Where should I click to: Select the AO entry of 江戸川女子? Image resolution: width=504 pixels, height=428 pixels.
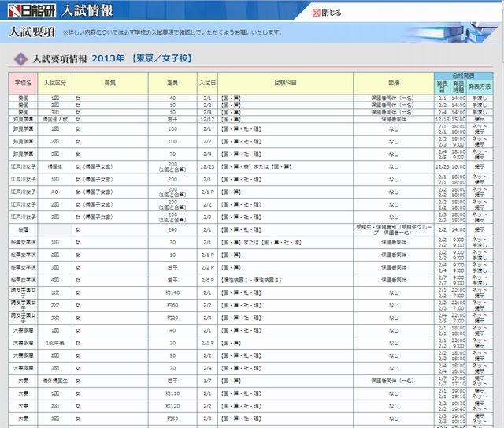pos(55,192)
